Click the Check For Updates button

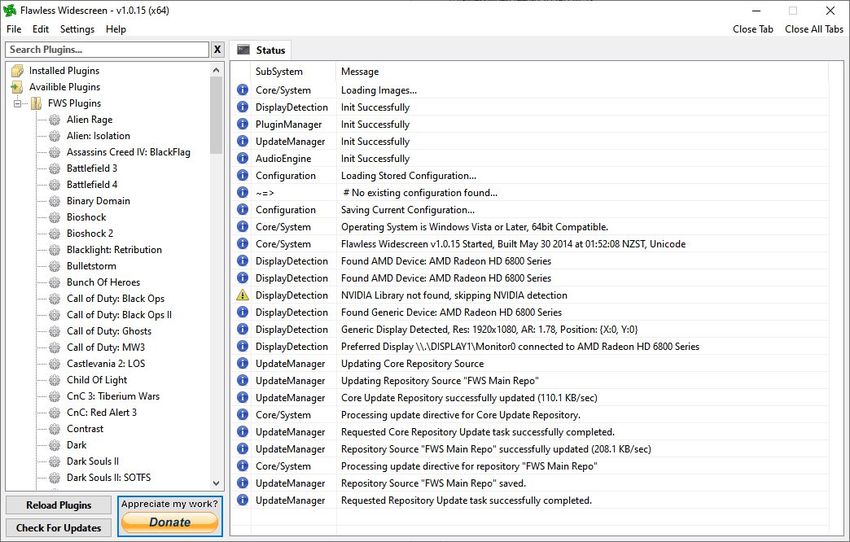click(59, 528)
